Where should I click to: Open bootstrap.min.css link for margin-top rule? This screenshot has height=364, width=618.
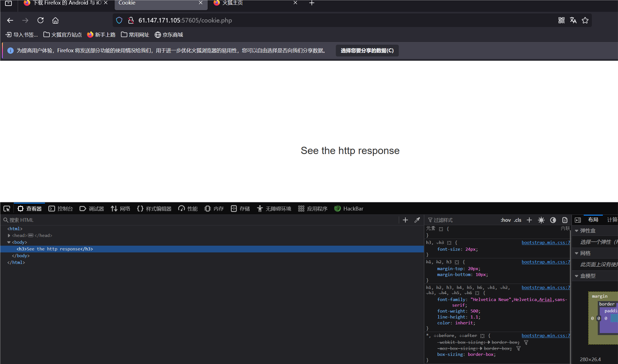[x=546, y=262]
